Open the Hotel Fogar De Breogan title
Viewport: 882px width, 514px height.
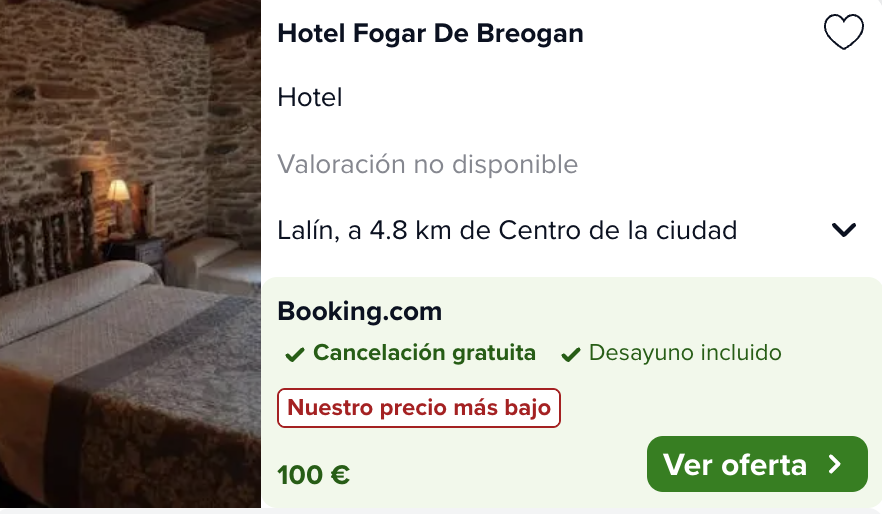[x=430, y=33]
